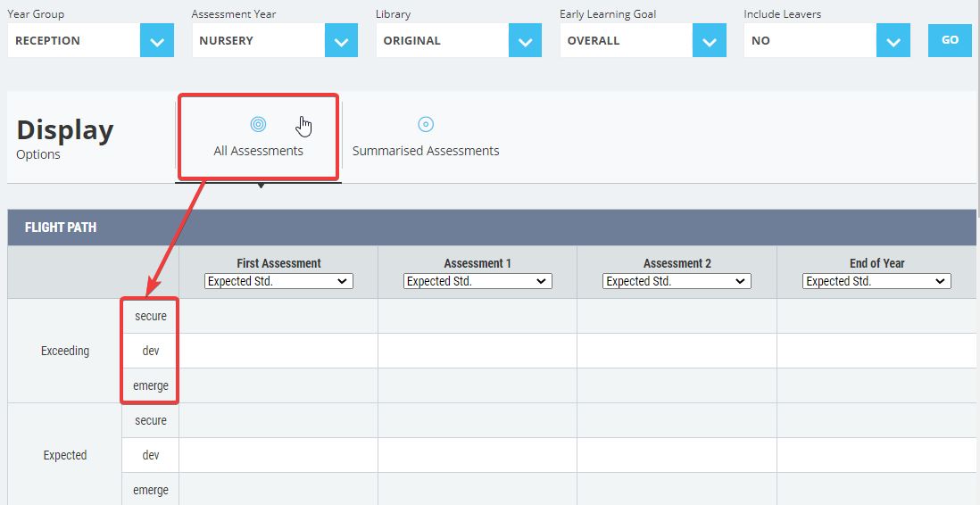The image size is (980, 505).
Task: Click the Expected dev row label
Action: (x=151, y=456)
